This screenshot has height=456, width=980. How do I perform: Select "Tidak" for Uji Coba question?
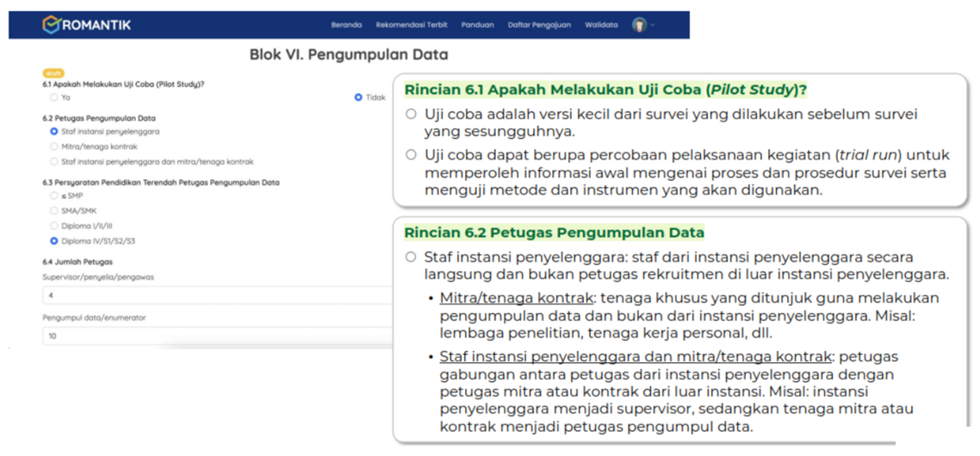358,97
